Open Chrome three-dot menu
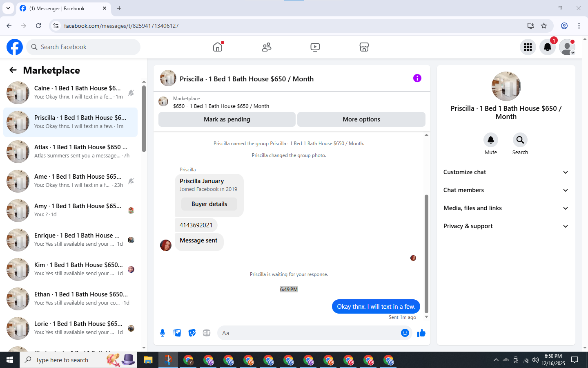The width and height of the screenshot is (588, 368). (x=579, y=26)
